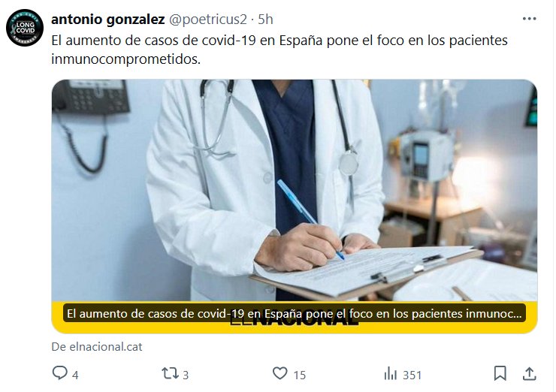Click the post text about covid-19 cases
This screenshot has width=556, height=392.
click(x=280, y=50)
